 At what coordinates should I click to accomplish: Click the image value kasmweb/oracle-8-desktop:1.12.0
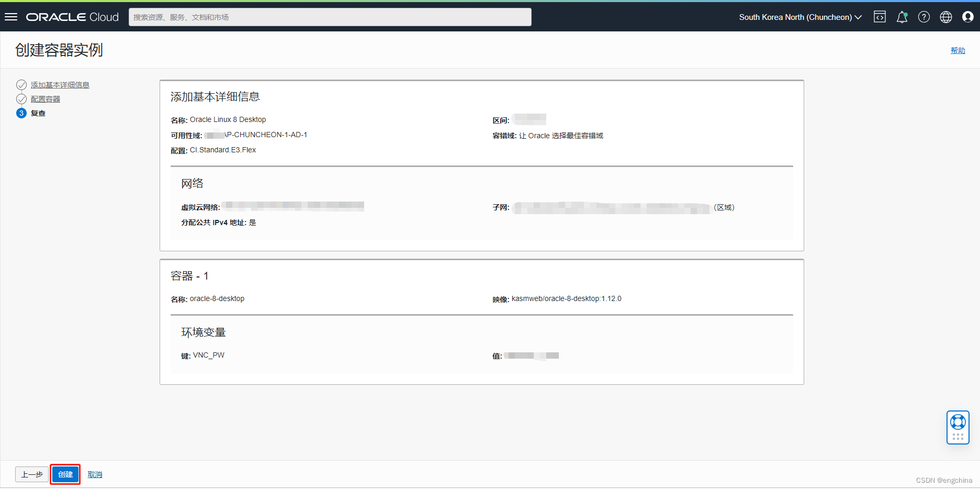[567, 298]
